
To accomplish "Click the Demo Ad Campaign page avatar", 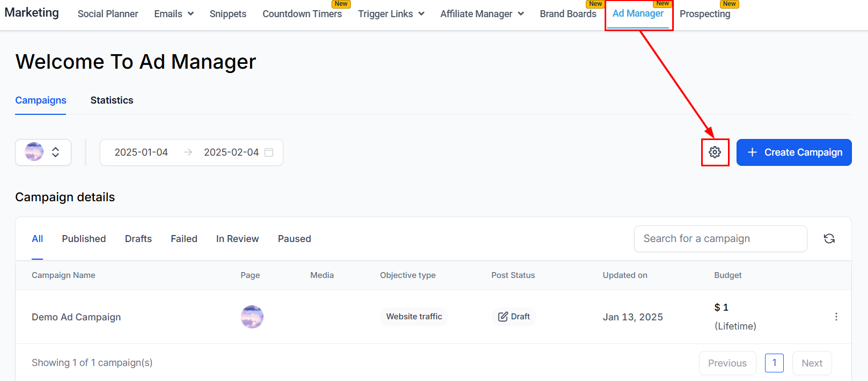I will click(252, 317).
